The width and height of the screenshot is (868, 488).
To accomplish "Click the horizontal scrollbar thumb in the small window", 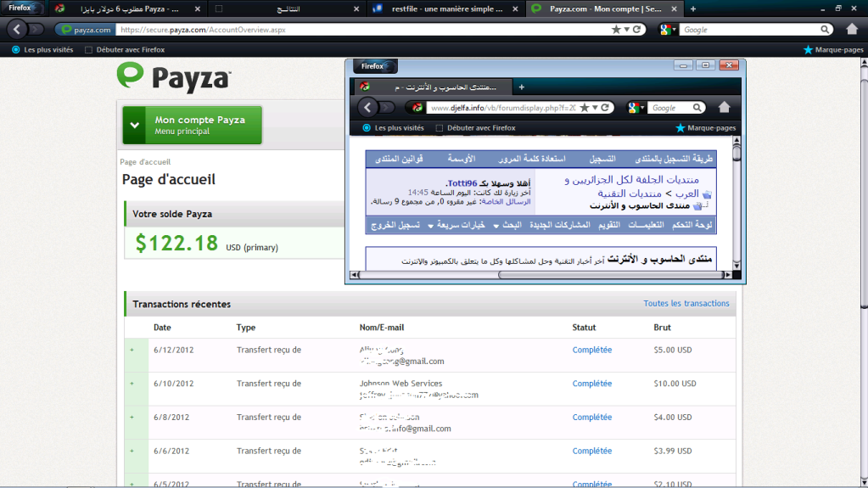I will coord(611,275).
